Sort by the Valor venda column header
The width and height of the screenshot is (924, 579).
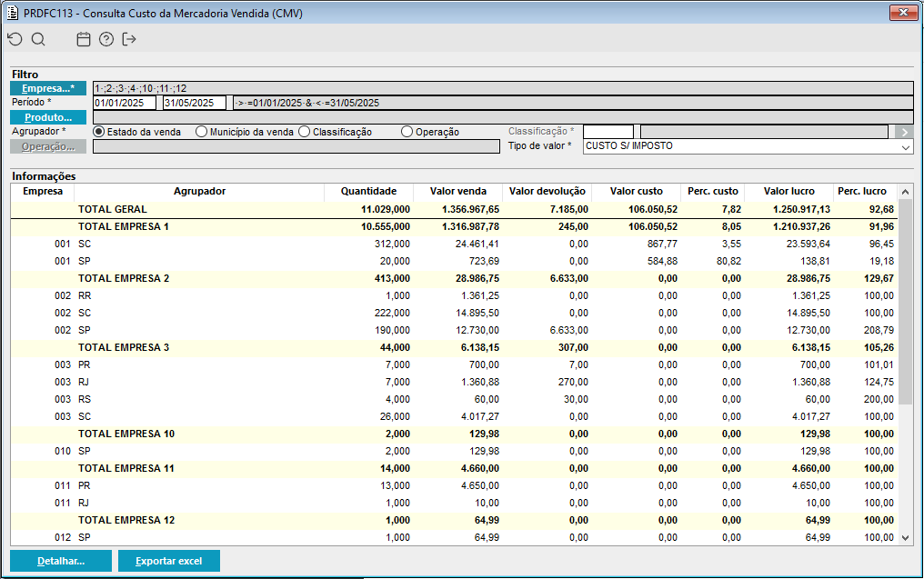[x=457, y=192]
